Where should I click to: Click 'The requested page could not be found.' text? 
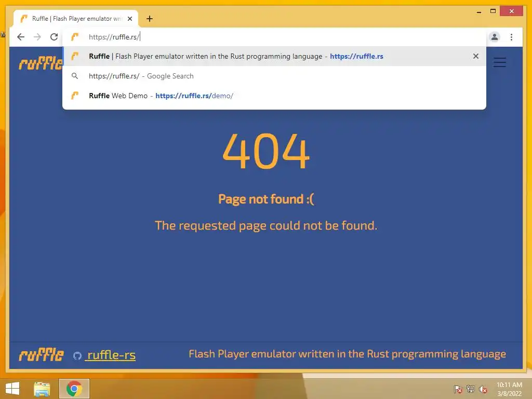(x=266, y=225)
